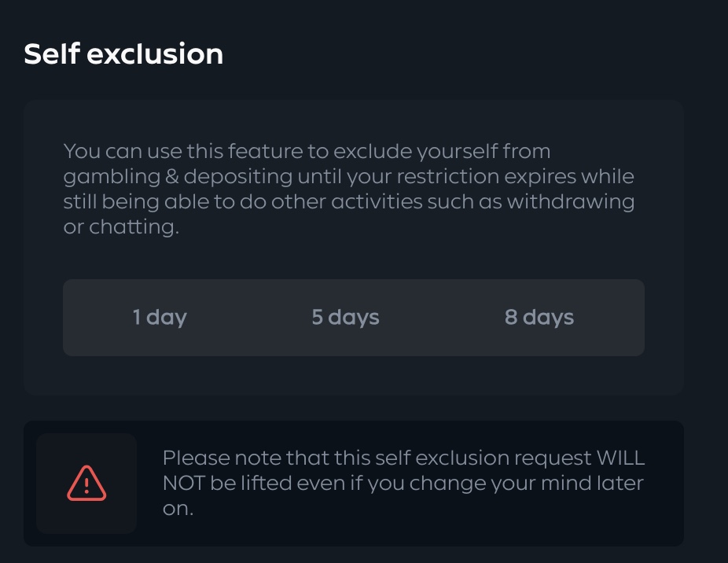The image size is (728, 563).
Task: Tap the rounded square containing the warning symbol
Action: pyautogui.click(x=86, y=482)
